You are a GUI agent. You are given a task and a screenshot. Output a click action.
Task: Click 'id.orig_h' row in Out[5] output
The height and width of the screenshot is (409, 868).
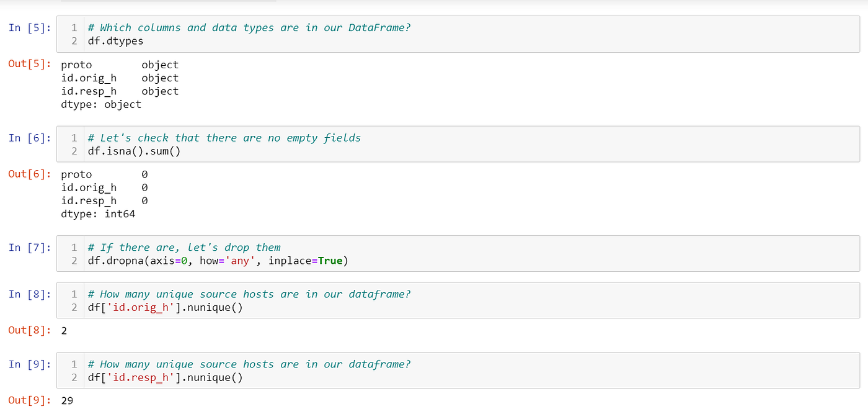click(x=120, y=78)
